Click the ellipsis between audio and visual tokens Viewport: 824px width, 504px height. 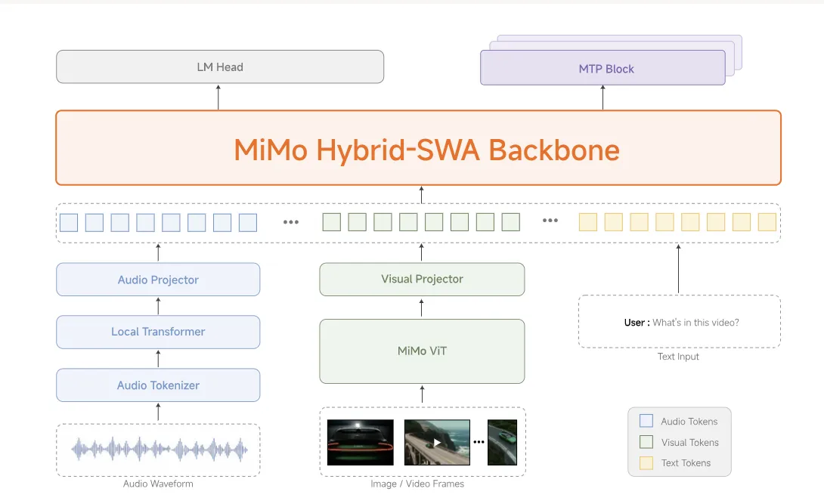click(x=290, y=222)
